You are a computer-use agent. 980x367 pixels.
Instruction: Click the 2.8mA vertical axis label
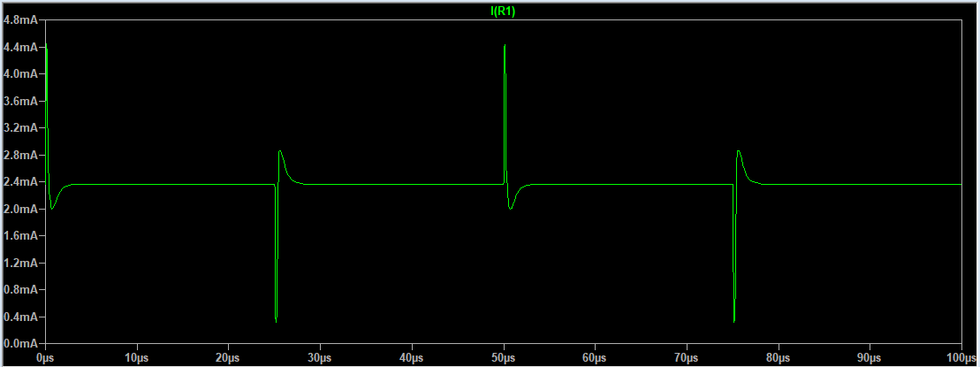click(x=20, y=155)
